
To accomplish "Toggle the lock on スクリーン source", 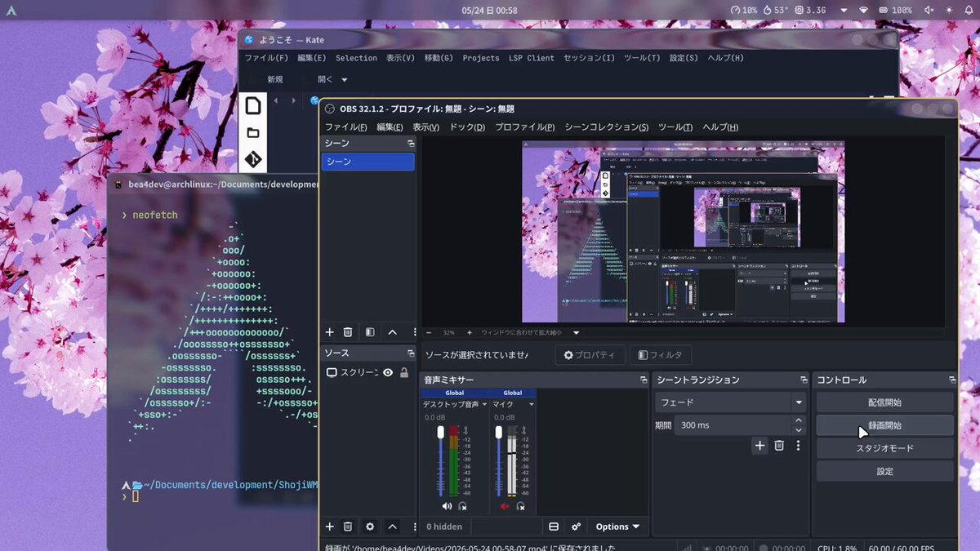I will pos(404,372).
